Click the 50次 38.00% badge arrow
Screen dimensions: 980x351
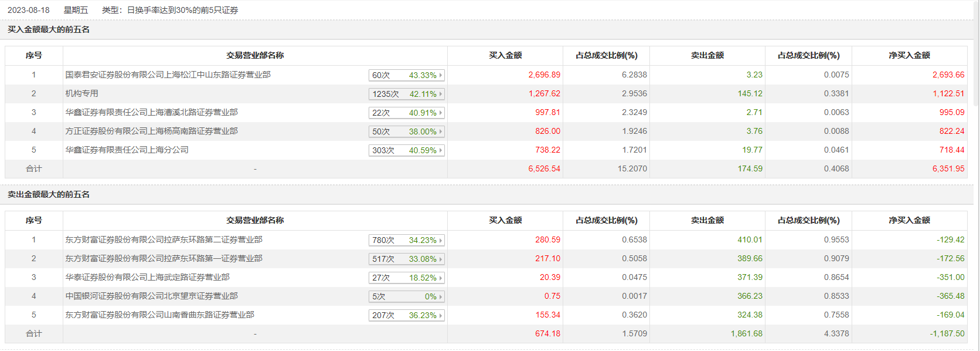click(x=441, y=131)
